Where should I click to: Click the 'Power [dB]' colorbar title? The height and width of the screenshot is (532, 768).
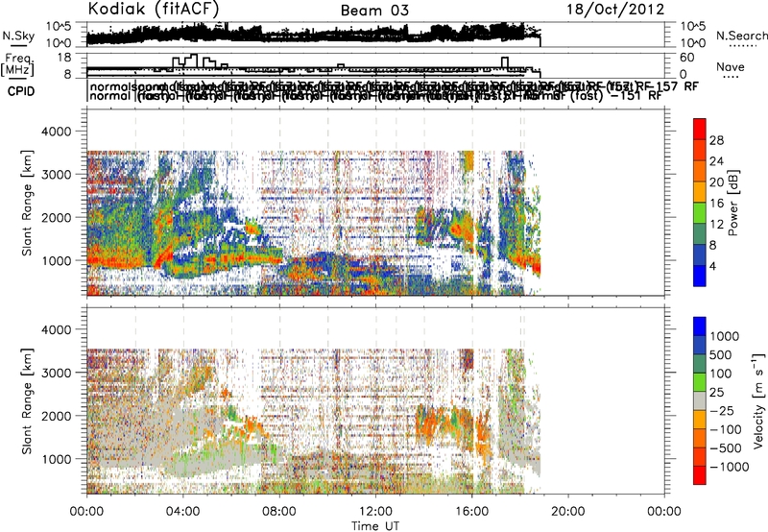point(732,203)
